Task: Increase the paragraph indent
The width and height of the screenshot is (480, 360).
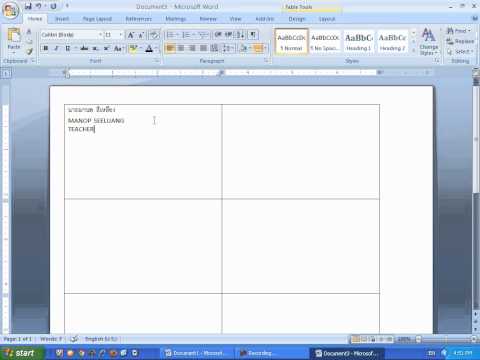Action: click(229, 35)
